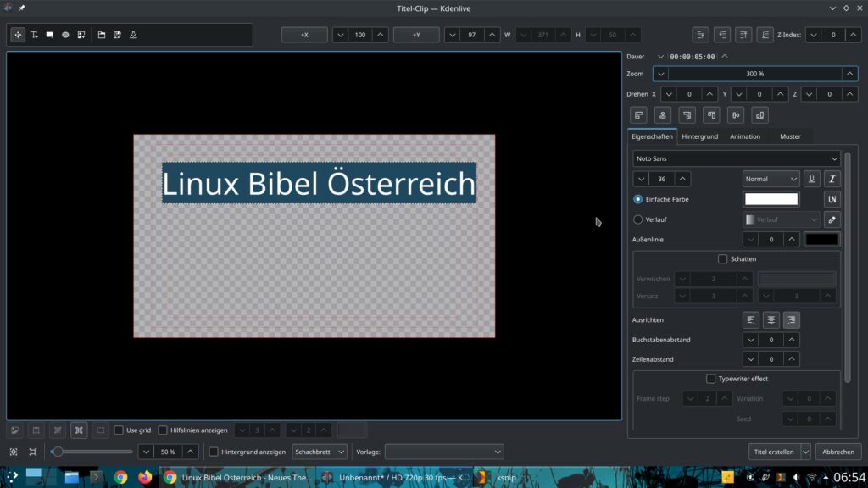
Task: Choose the add rectangle tool
Action: (50, 35)
